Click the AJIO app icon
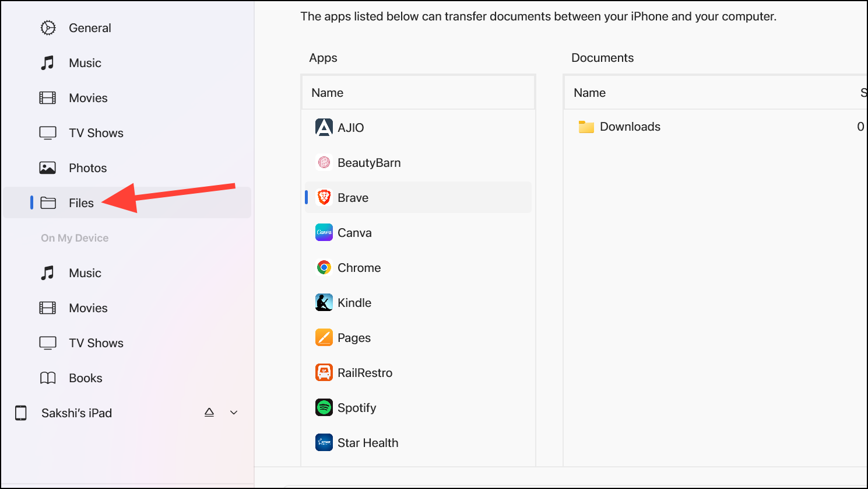This screenshot has width=868, height=489. click(x=324, y=127)
